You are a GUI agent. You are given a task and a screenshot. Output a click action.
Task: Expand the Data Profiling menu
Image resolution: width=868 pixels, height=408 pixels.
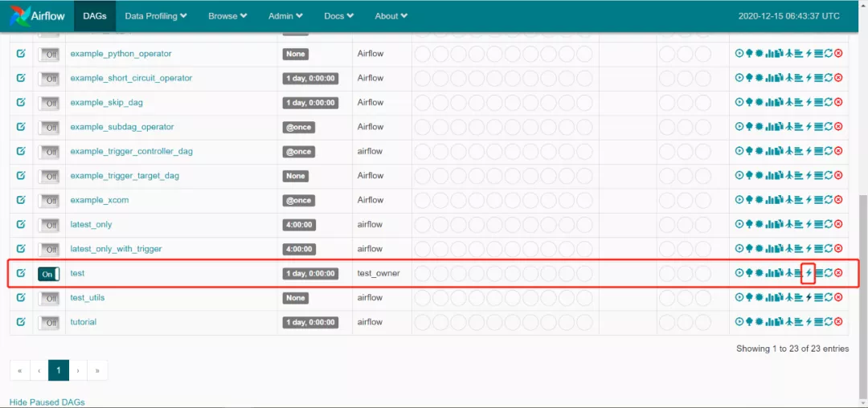[x=156, y=16]
